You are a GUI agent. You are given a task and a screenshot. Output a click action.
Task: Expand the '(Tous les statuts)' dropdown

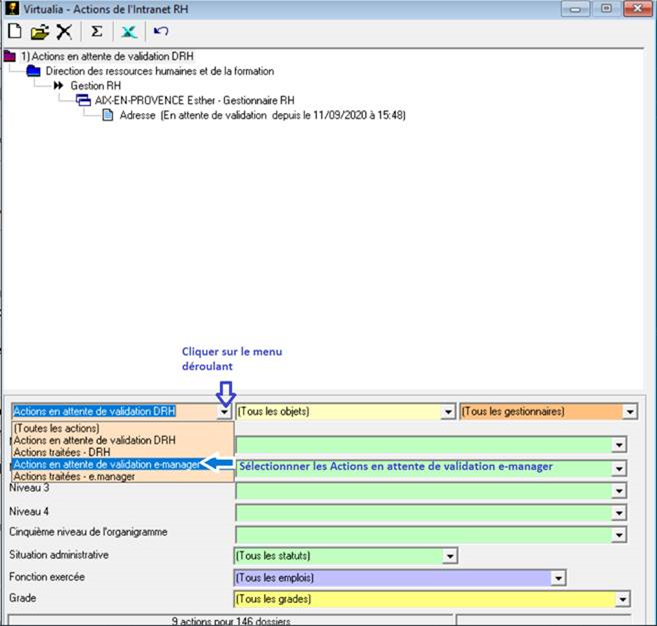click(x=450, y=556)
